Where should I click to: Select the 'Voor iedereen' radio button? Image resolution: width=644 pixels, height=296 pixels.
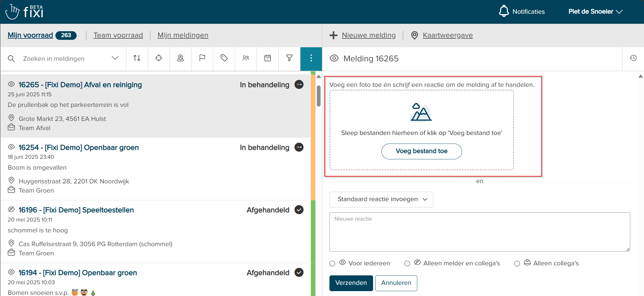coord(332,264)
